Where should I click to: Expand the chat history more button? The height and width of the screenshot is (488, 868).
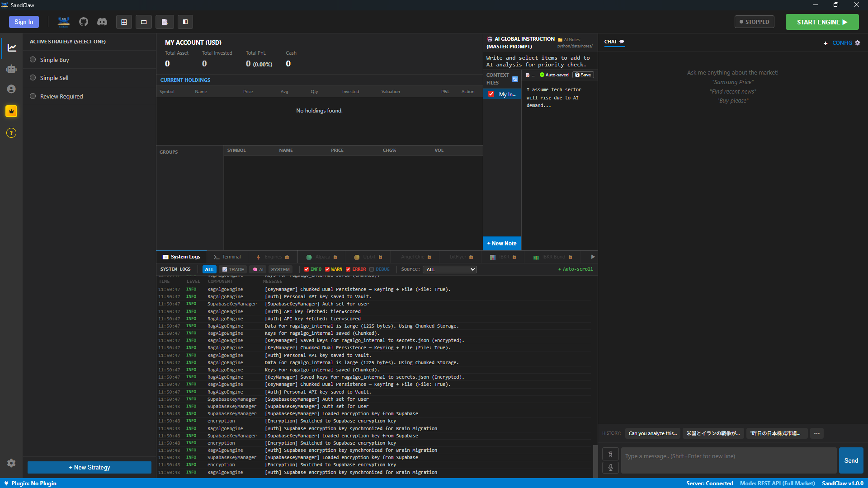[816, 433]
